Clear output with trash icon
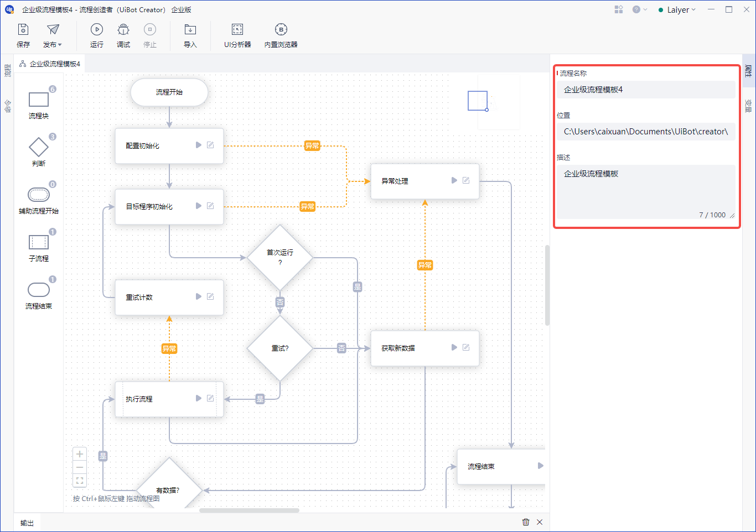This screenshot has width=756, height=532. [526, 522]
